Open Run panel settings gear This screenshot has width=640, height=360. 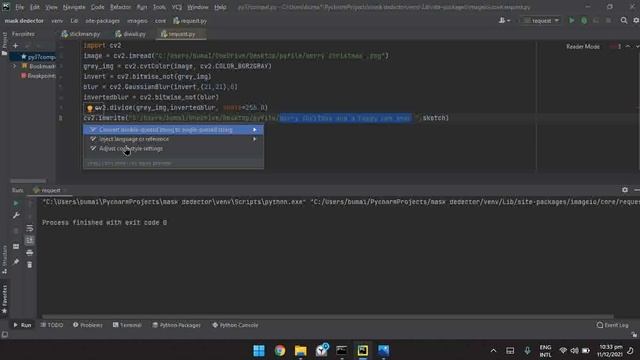point(625,190)
